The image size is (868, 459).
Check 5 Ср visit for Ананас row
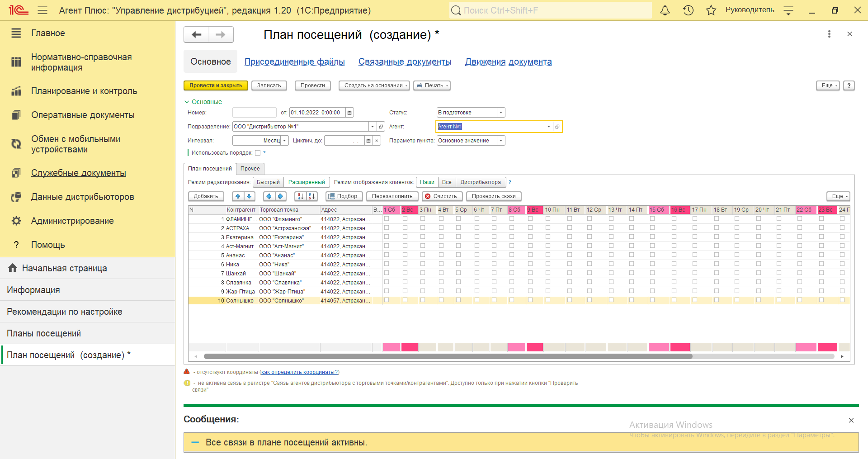tap(458, 255)
